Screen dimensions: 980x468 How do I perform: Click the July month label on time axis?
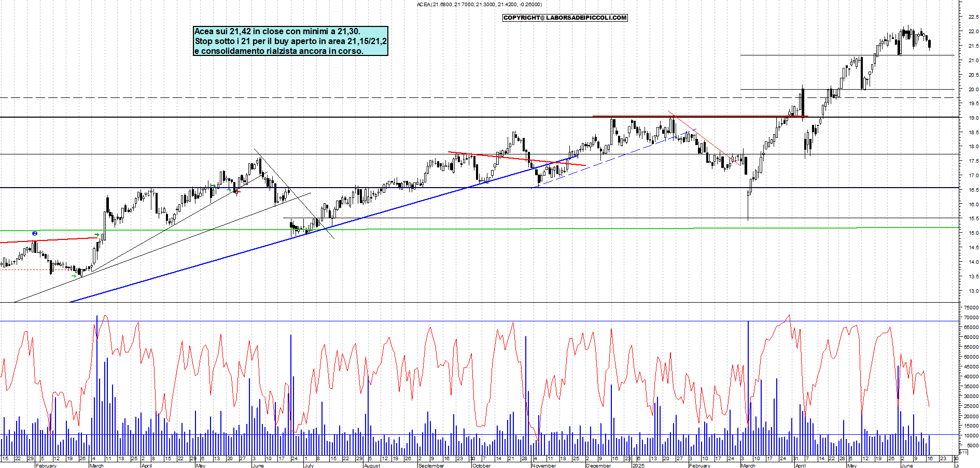(309, 465)
